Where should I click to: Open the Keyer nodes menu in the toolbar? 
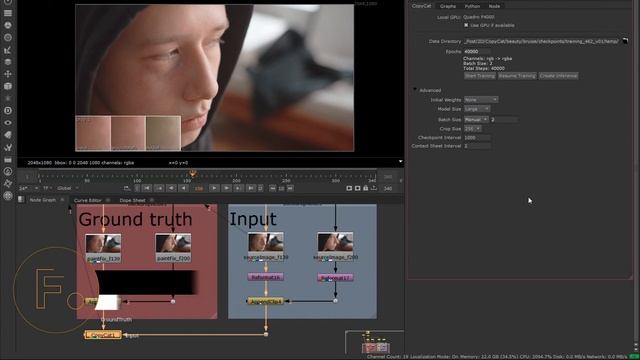click(8, 50)
